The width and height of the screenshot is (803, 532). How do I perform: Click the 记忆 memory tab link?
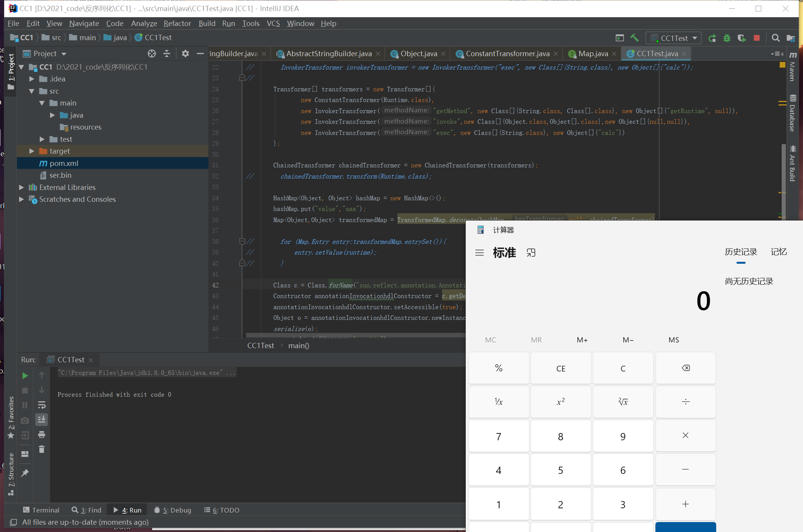(779, 252)
